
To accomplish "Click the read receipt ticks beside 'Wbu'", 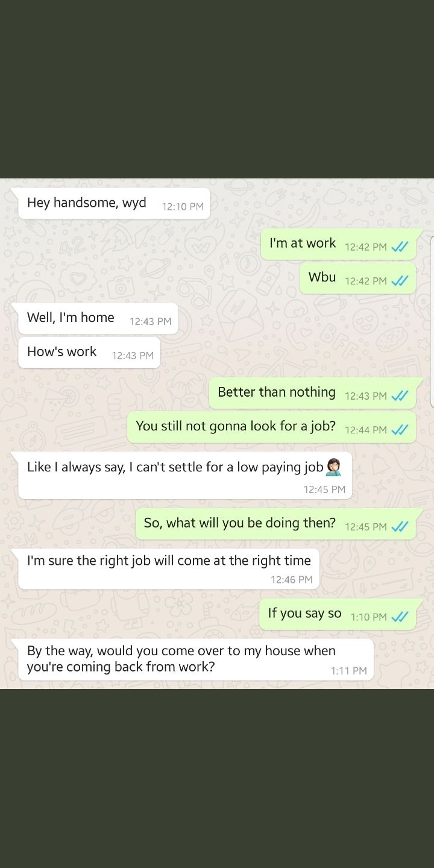I will [x=400, y=280].
